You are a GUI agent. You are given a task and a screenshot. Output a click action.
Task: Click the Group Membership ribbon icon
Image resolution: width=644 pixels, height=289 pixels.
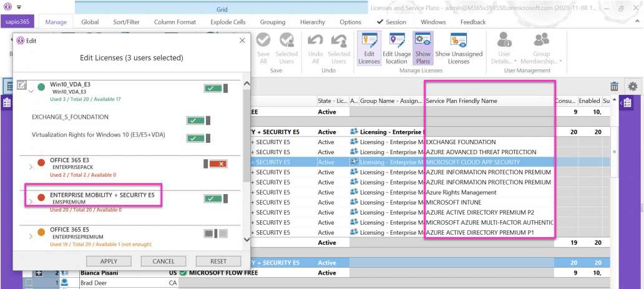click(541, 41)
